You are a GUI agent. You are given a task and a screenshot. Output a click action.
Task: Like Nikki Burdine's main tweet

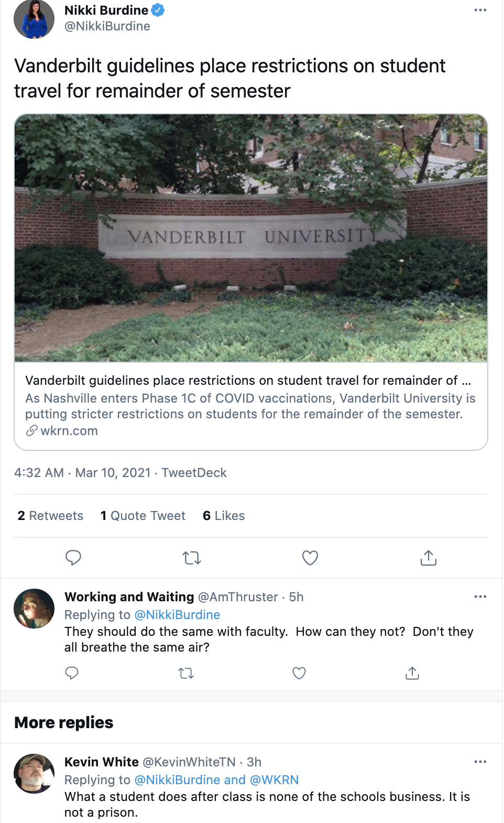[x=310, y=558]
